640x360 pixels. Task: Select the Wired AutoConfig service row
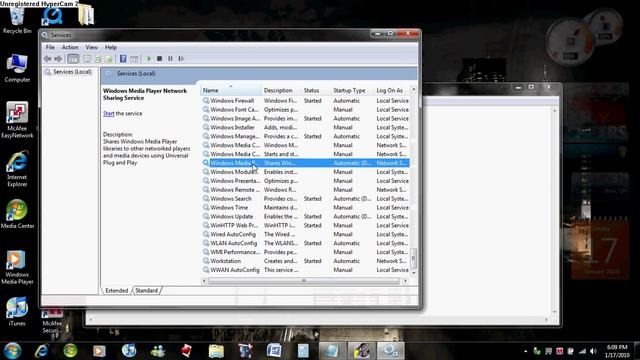305,234
